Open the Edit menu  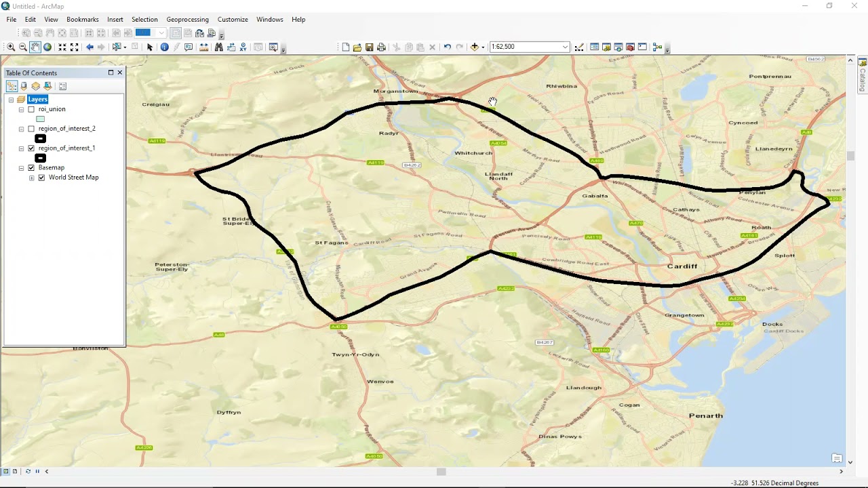(31, 20)
